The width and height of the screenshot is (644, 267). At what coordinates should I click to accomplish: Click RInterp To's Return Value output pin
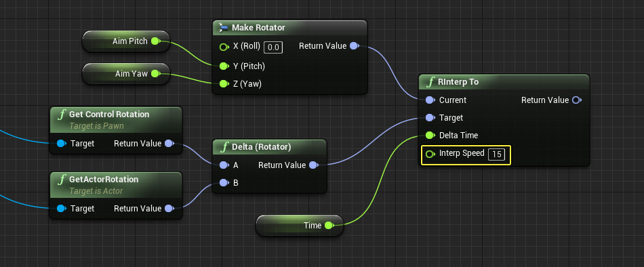[x=577, y=100]
